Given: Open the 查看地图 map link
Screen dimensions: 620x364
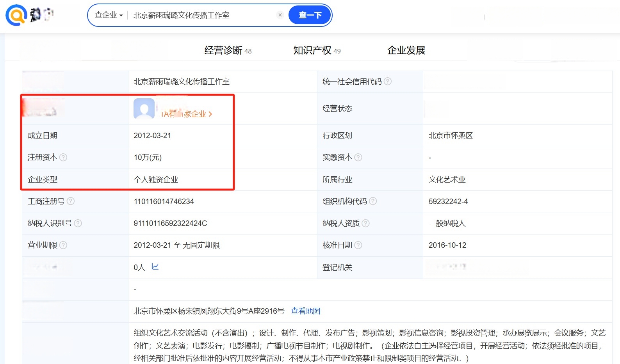Looking at the screenshot, I should [306, 311].
